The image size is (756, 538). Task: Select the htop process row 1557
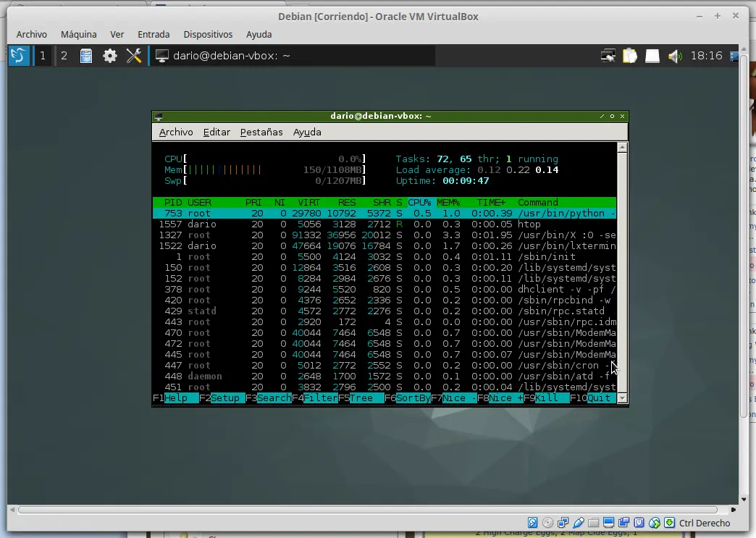(385, 224)
